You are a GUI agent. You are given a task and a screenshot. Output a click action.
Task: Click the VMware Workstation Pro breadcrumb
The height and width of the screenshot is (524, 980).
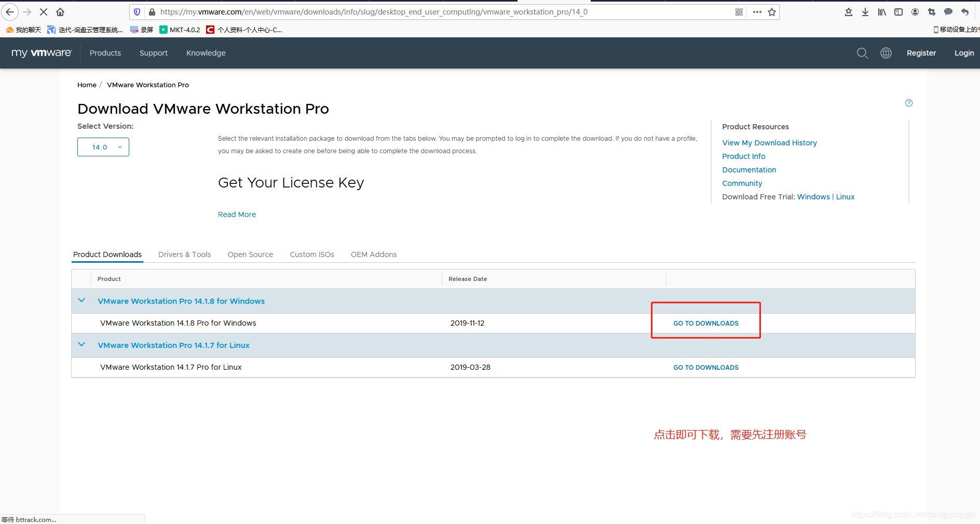[x=148, y=85]
